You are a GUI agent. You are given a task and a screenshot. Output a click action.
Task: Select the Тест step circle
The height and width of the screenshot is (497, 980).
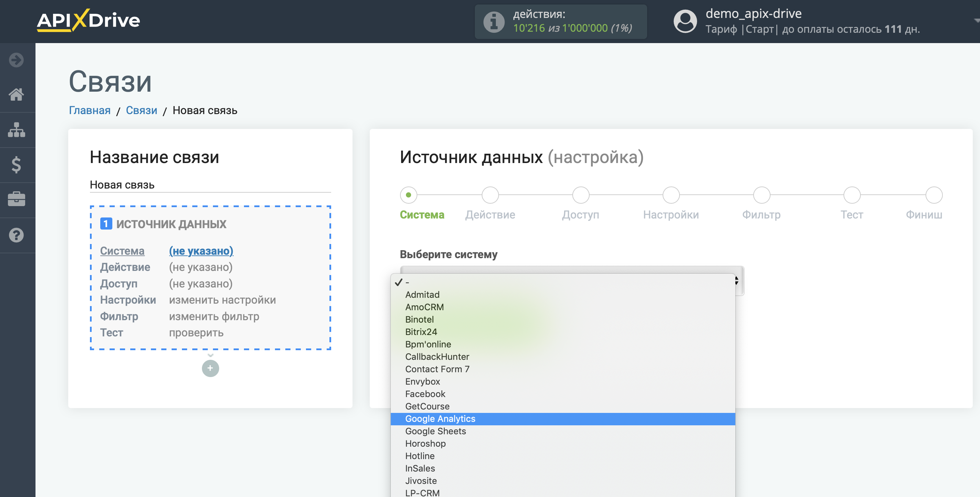pyautogui.click(x=852, y=195)
